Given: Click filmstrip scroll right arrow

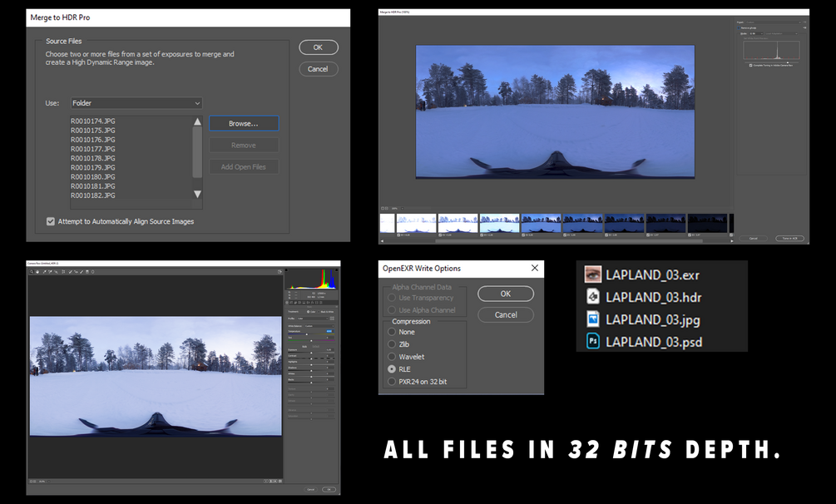Looking at the screenshot, I should (731, 241).
